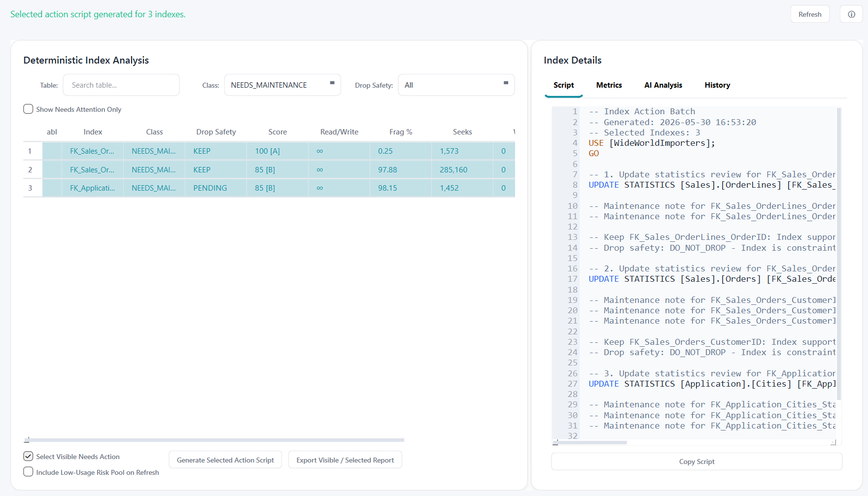The height and width of the screenshot is (496, 868).
Task: Click the Copy Script button
Action: click(x=696, y=462)
